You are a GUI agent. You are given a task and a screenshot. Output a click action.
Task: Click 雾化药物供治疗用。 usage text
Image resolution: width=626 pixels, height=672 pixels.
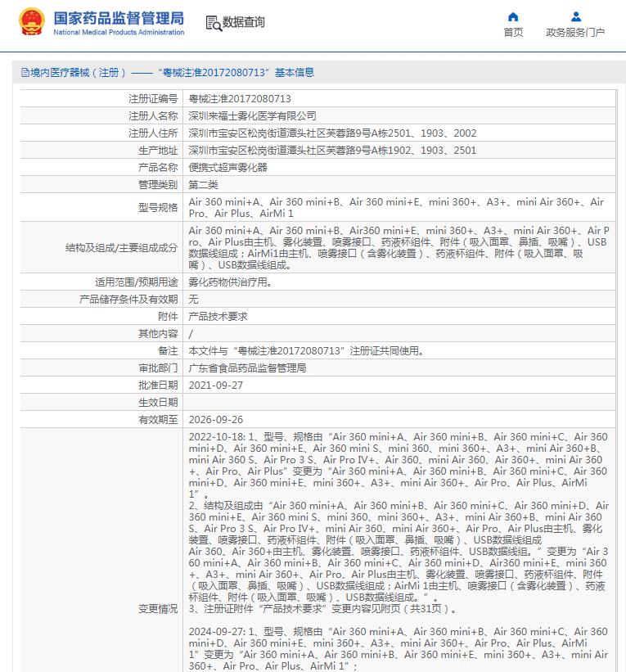(x=231, y=282)
